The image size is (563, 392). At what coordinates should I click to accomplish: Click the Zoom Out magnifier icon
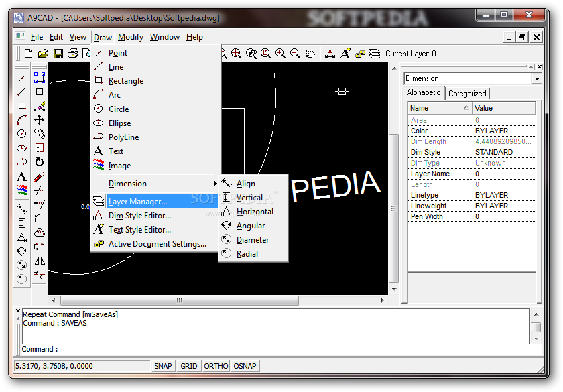[295, 54]
